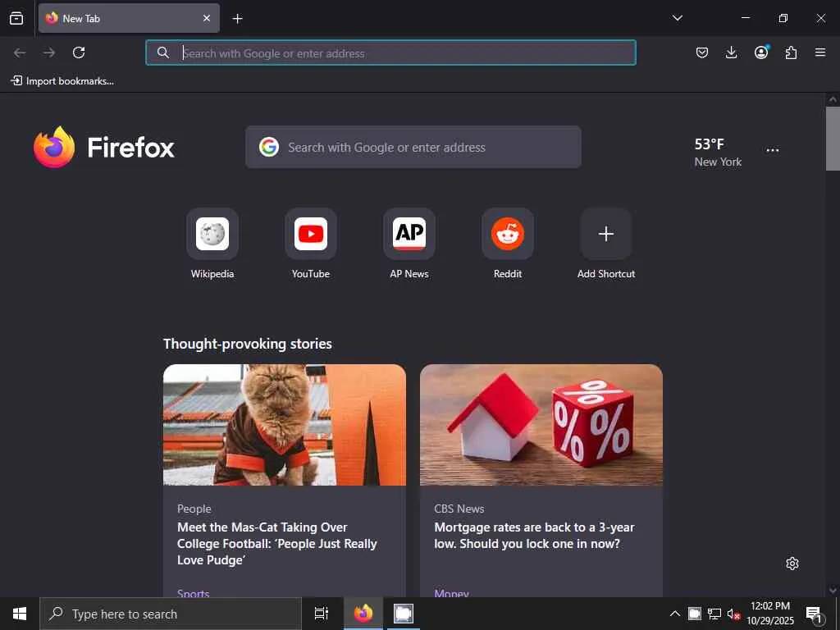This screenshot has width=840, height=630.
Task: Click the Firefox taskbar icon
Action: [x=363, y=614]
